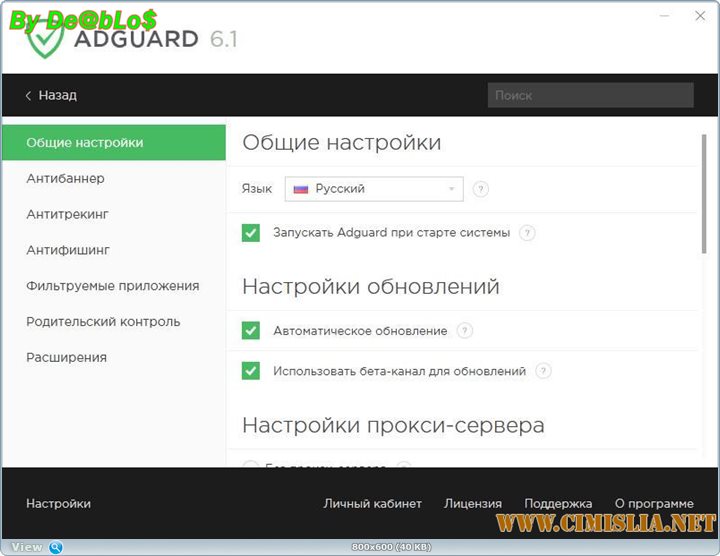The height and width of the screenshot is (556, 720).
Task: Go back with the Назад button
Action: tap(51, 95)
